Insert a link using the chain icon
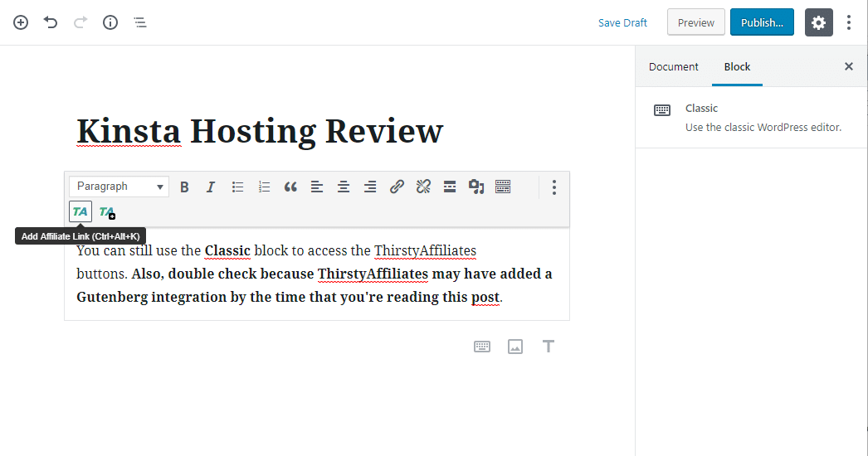This screenshot has width=868, height=456. tap(397, 187)
